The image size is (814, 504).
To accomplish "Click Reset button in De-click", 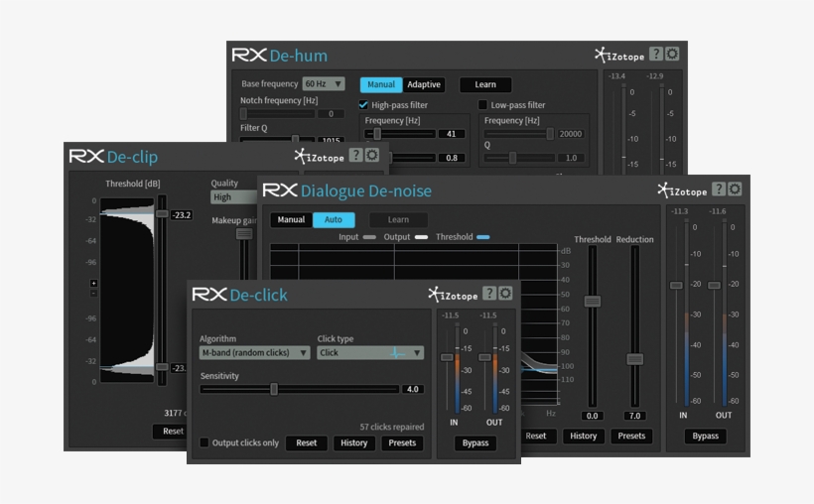I will coord(307,442).
